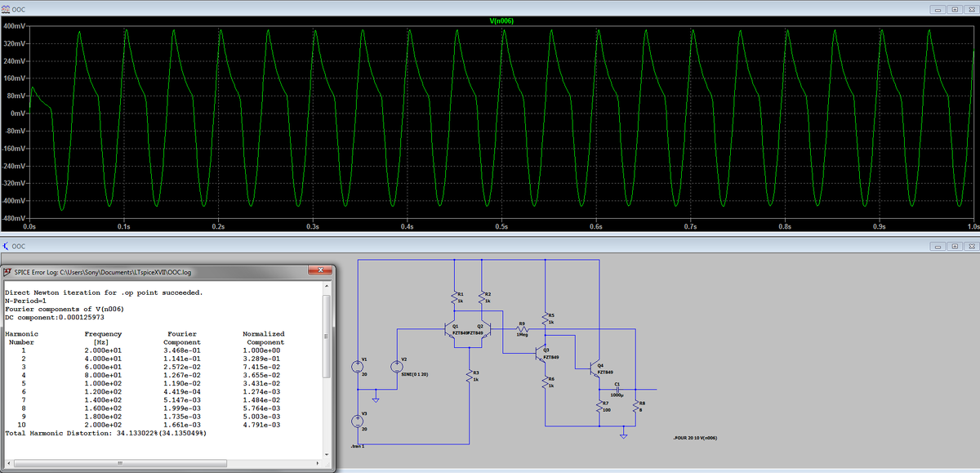This screenshot has width=980, height=473.
Task: Click the Fourier components of V(n006) line
Action: (65, 309)
